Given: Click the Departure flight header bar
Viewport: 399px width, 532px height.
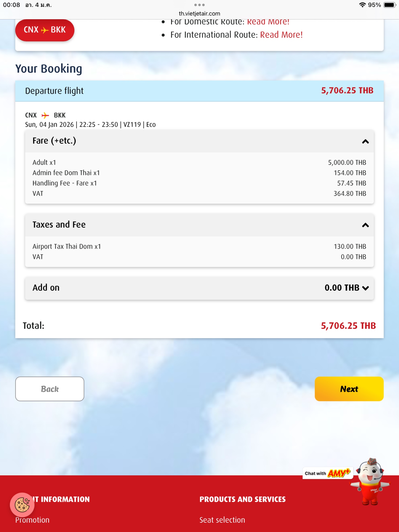Looking at the screenshot, I should [199, 91].
